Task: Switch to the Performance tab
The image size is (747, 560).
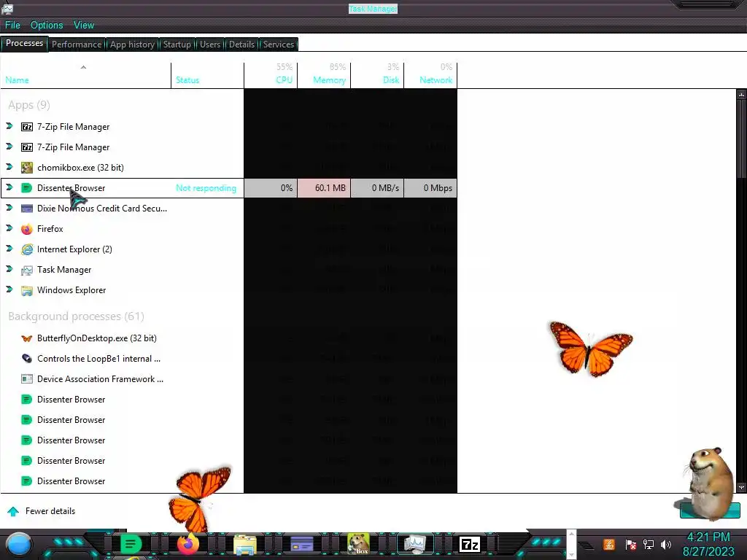Action: click(x=77, y=44)
